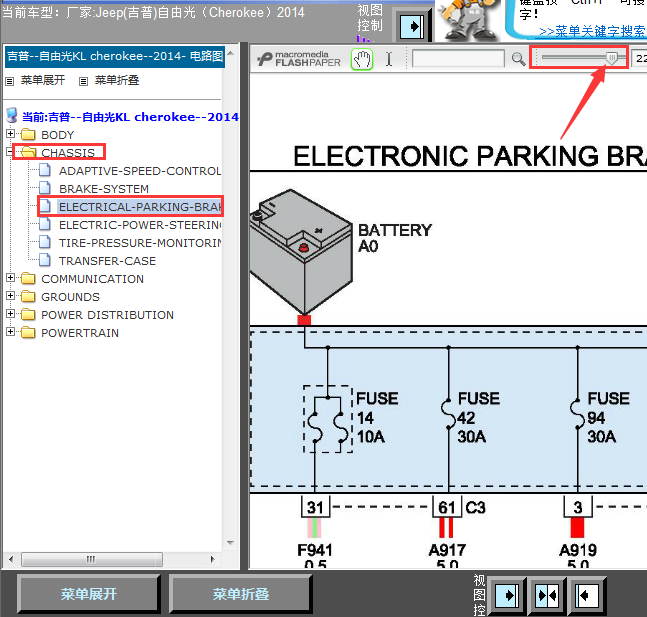Click the zoom slider handle

click(x=612, y=58)
